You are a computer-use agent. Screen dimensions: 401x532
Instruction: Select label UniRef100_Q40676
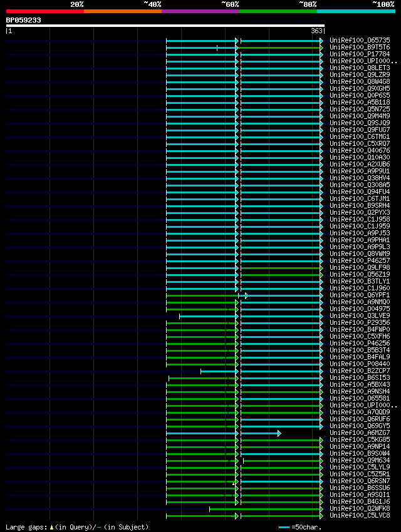click(x=360, y=151)
